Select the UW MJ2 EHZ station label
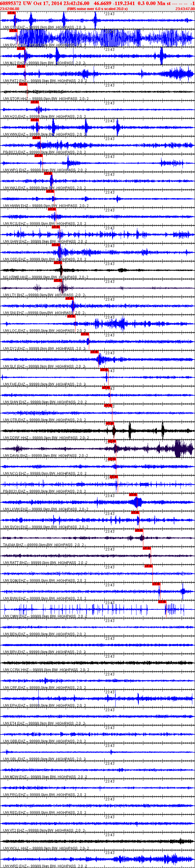Viewport: 195px width, 868px height. 44,63
